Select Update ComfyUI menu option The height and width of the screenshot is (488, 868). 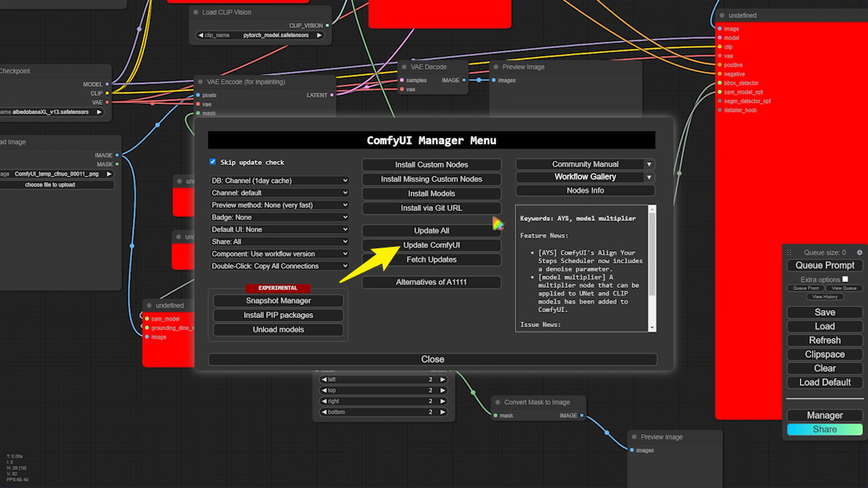[x=431, y=245]
